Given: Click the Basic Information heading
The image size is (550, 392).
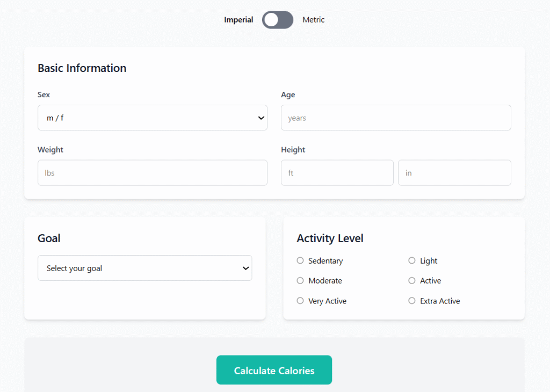Looking at the screenshot, I should pos(82,68).
